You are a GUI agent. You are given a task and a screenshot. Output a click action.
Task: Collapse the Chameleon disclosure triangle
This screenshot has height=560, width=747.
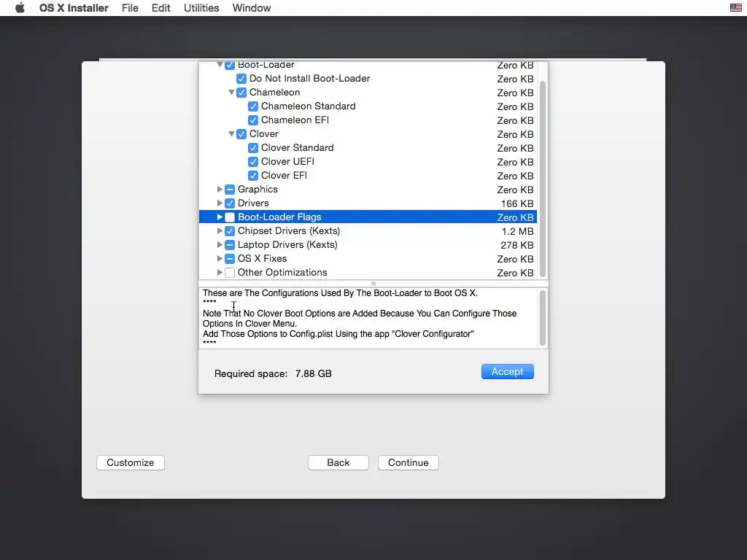tap(231, 93)
